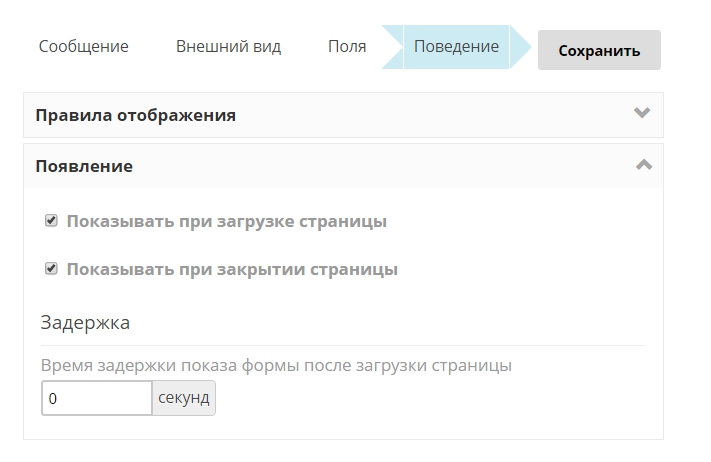Select the active Поведение step tab
Image resolution: width=711 pixels, height=462 pixels.
coord(456,47)
